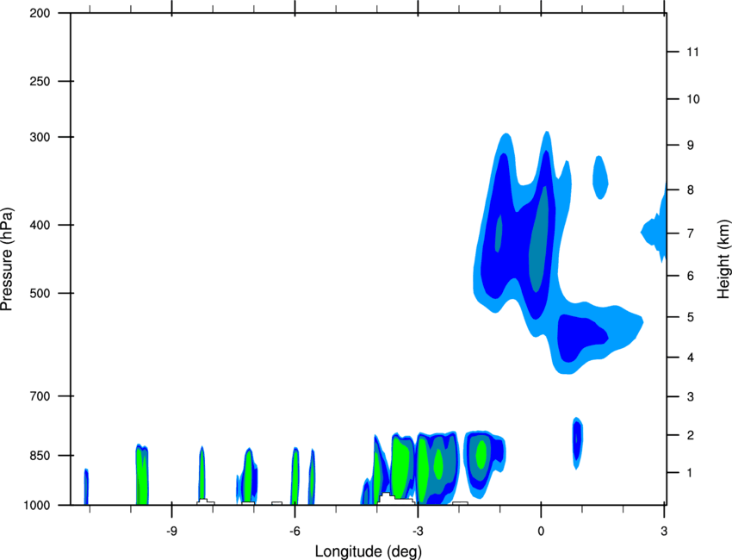Click height tick label 6
This screenshot has height=560, width=732.
691,276
